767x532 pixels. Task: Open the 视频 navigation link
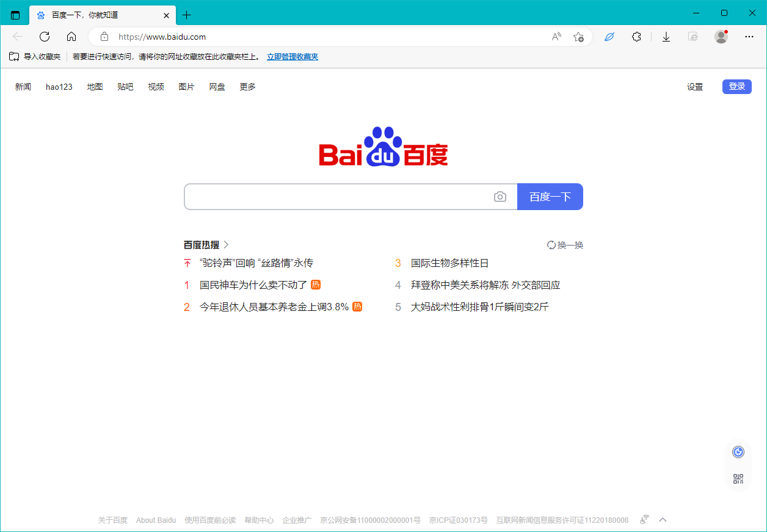pos(156,87)
